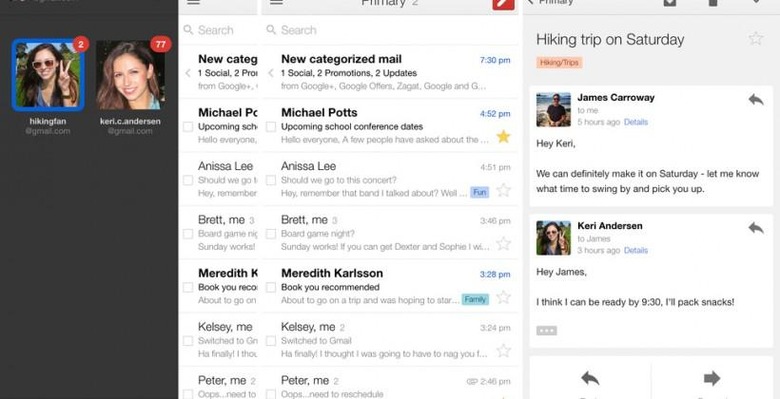Viewport: 780px width, 399px height.
Task: Tick the checkbox beside Anissa Lee's email
Action: click(271, 180)
